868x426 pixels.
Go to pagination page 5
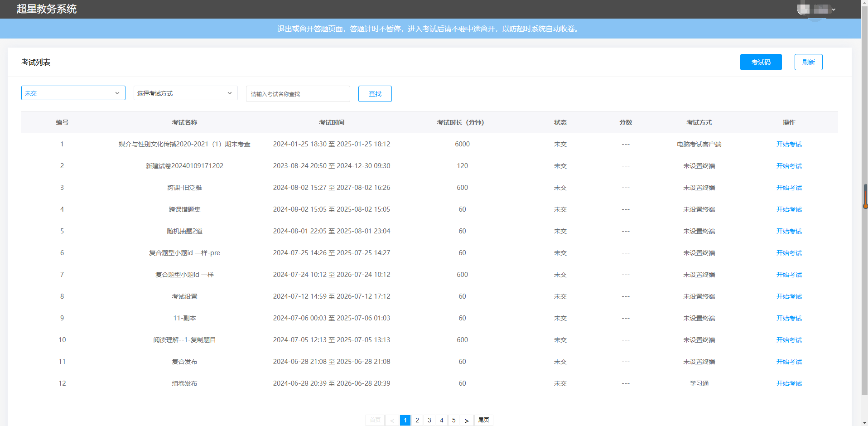click(x=454, y=420)
